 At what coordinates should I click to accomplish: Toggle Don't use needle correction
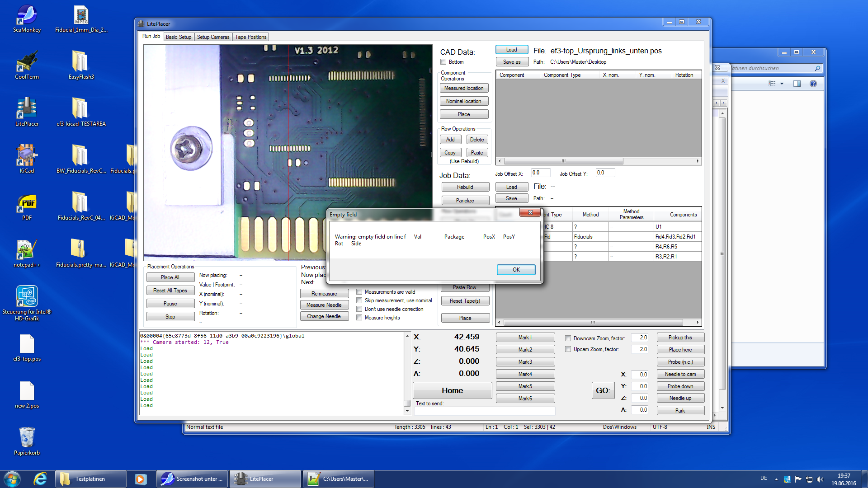click(359, 309)
